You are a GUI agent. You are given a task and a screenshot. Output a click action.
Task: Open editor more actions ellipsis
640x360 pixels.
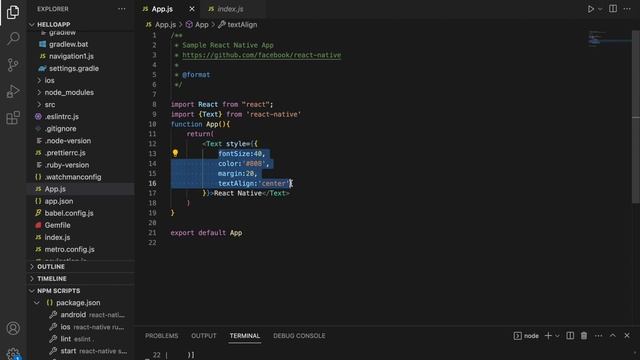click(x=627, y=9)
